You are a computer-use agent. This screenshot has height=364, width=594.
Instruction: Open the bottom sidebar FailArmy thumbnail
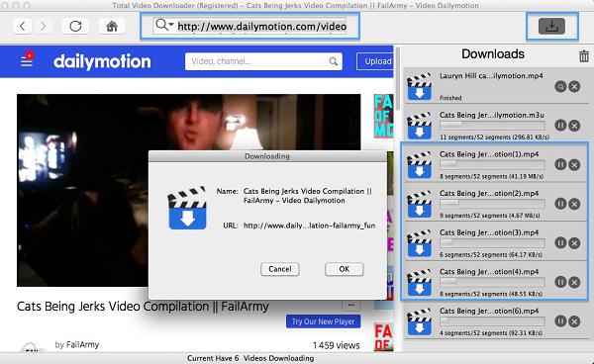383,336
